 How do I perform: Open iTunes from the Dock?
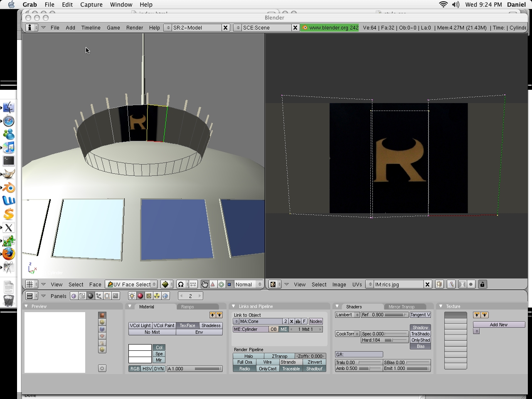tap(9, 148)
